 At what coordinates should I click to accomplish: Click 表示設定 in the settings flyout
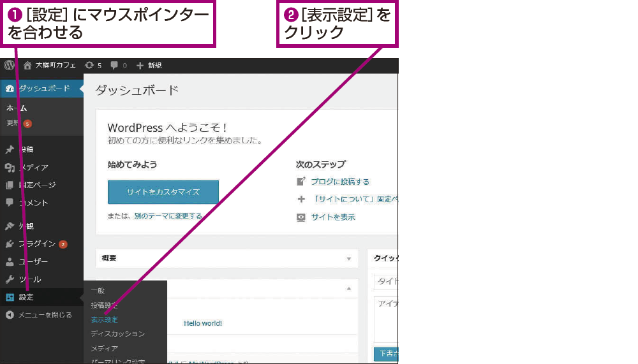click(104, 319)
